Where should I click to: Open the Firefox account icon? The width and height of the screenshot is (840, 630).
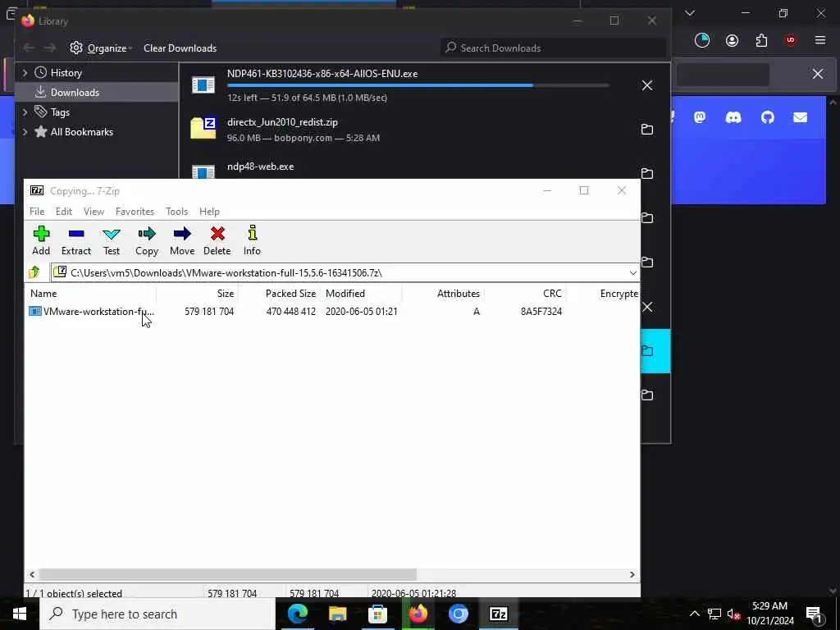click(732, 40)
